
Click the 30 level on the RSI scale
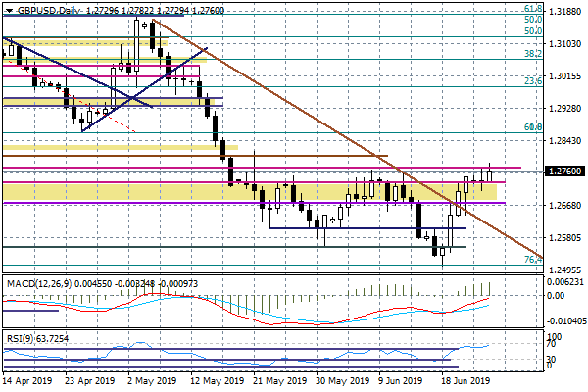point(551,360)
